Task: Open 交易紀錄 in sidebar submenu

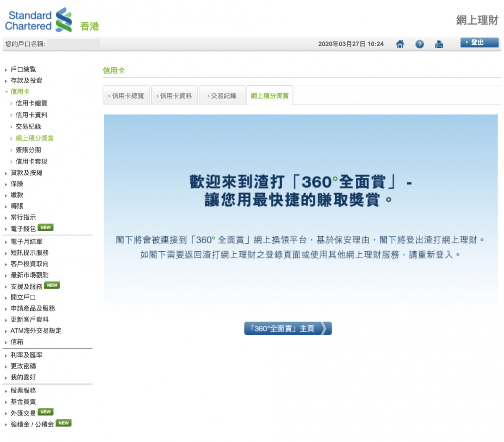Action: 28,126
